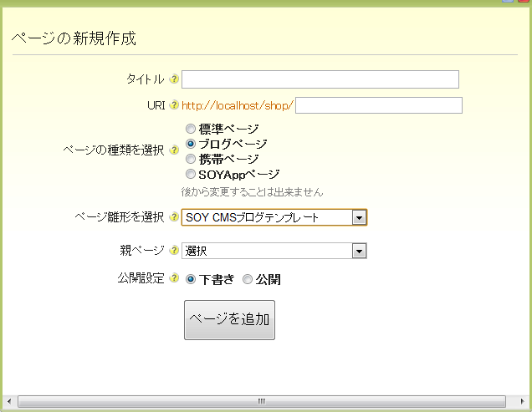Open the SOY CMSブログテンプレート dropdown
This screenshot has width=532, height=412.
(274, 217)
